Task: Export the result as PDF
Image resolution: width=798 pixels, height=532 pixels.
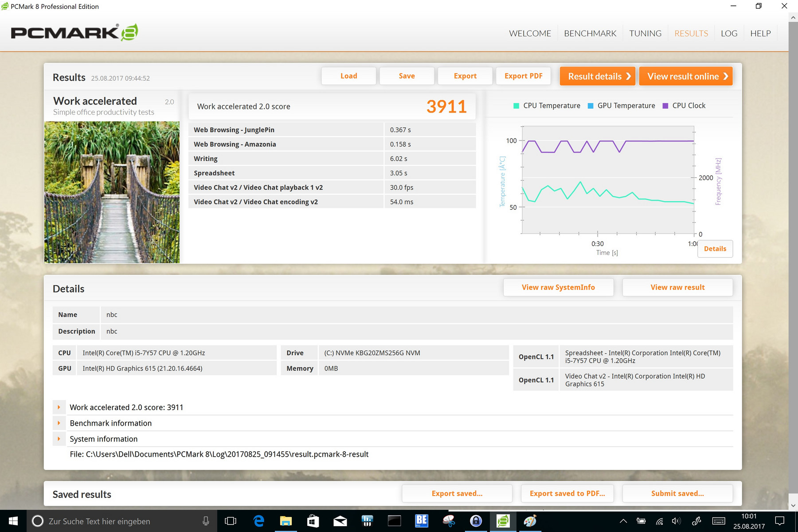Action: [523, 76]
